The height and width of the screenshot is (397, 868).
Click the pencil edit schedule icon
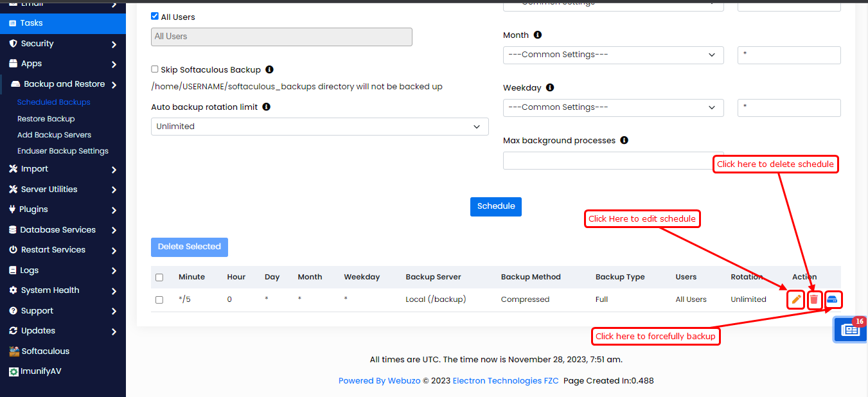point(796,299)
